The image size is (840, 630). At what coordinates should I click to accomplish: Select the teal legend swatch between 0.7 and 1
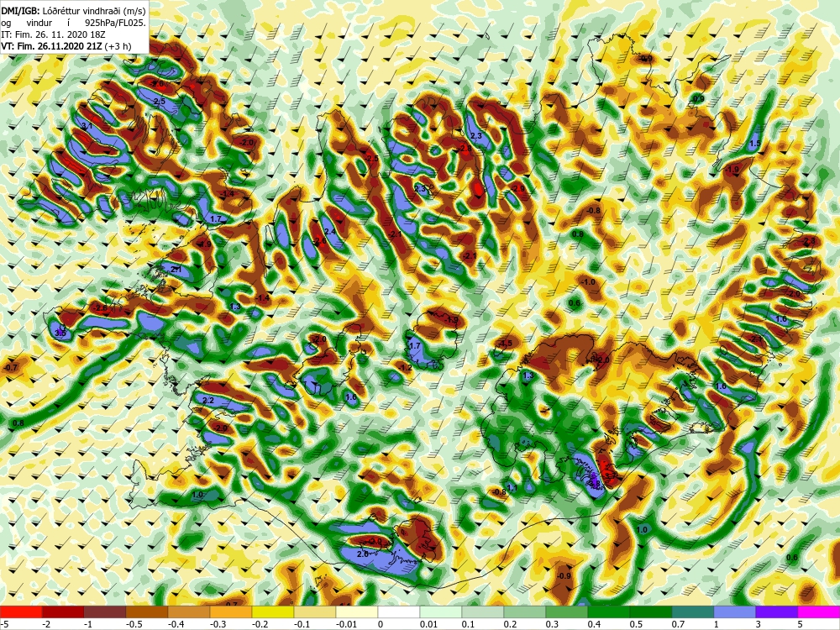point(693,612)
